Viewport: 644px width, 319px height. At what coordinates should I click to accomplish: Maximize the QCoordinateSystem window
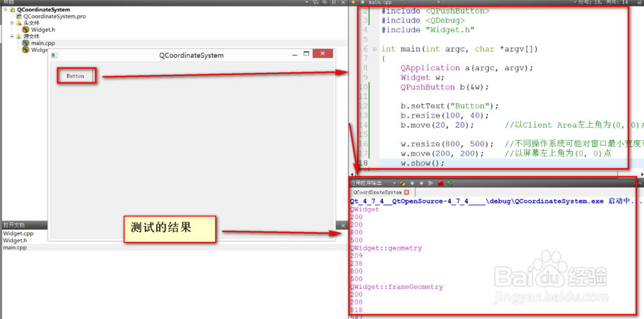click(306, 54)
